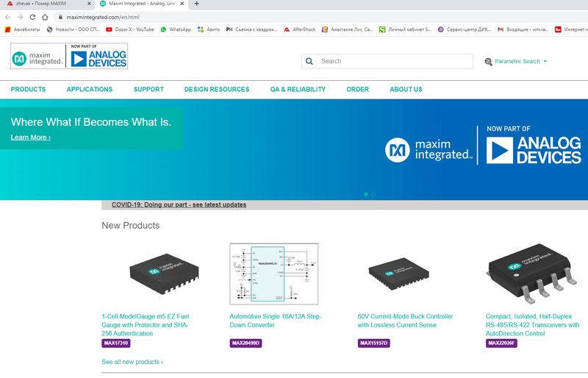
Task: Follow the See all new products link
Action: pyautogui.click(x=132, y=362)
